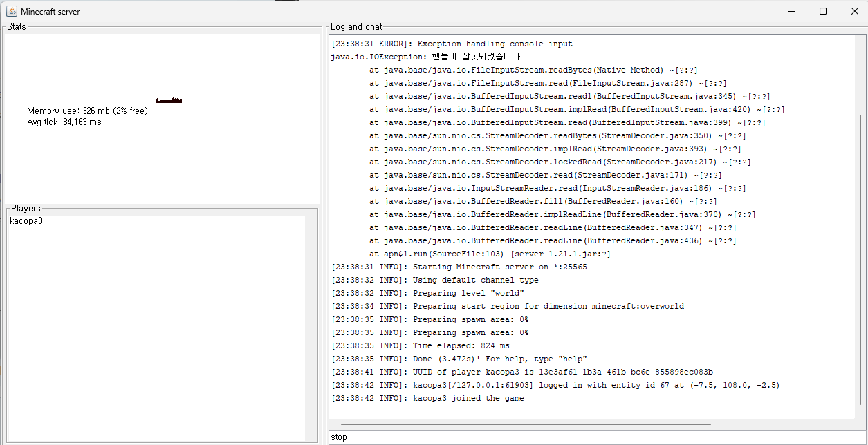This screenshot has width=868, height=445.
Task: Click the java.io.IOException log line
Action: point(425,57)
